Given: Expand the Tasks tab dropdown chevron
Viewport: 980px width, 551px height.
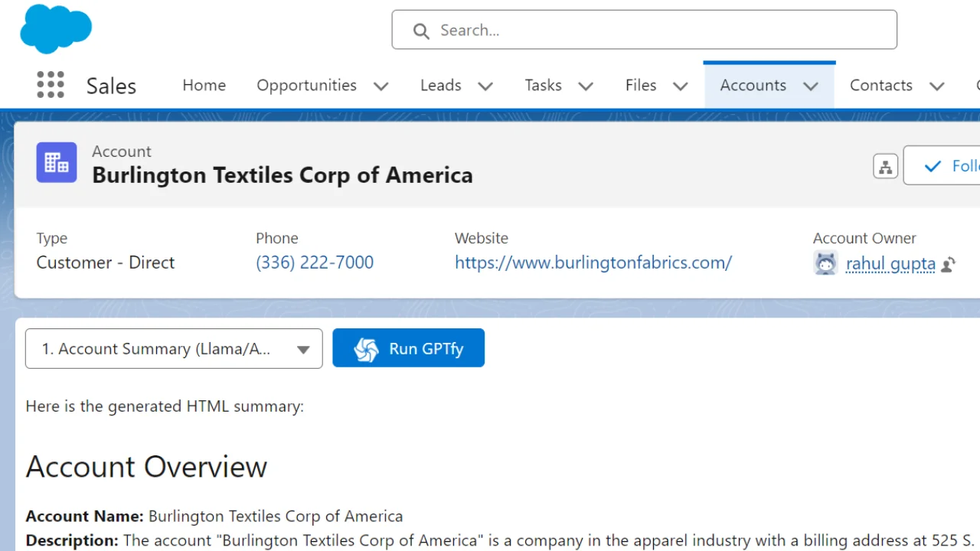Looking at the screenshot, I should [586, 86].
